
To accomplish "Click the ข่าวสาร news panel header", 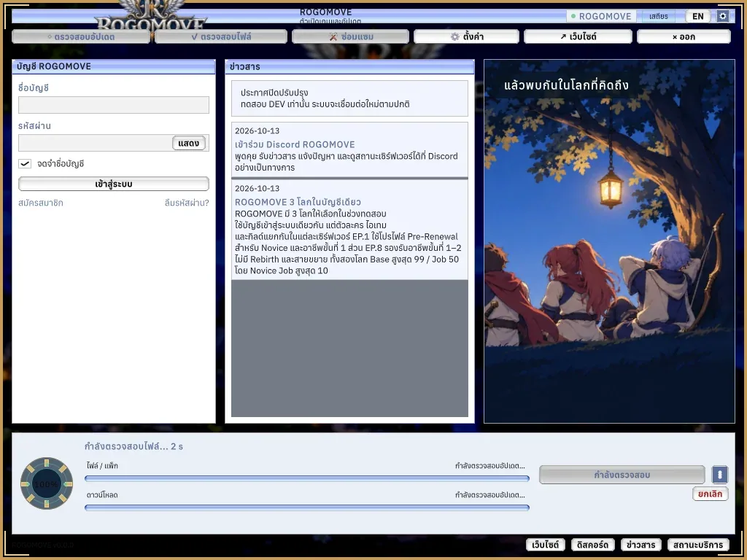I will click(349, 66).
